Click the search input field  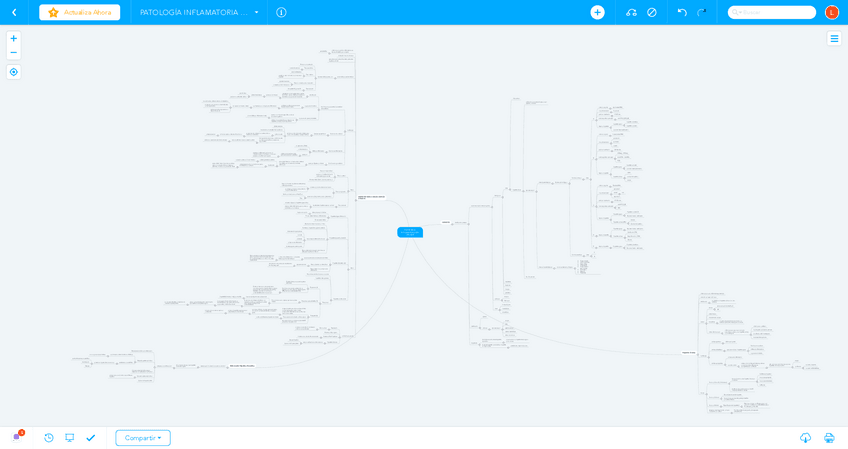tap(775, 12)
